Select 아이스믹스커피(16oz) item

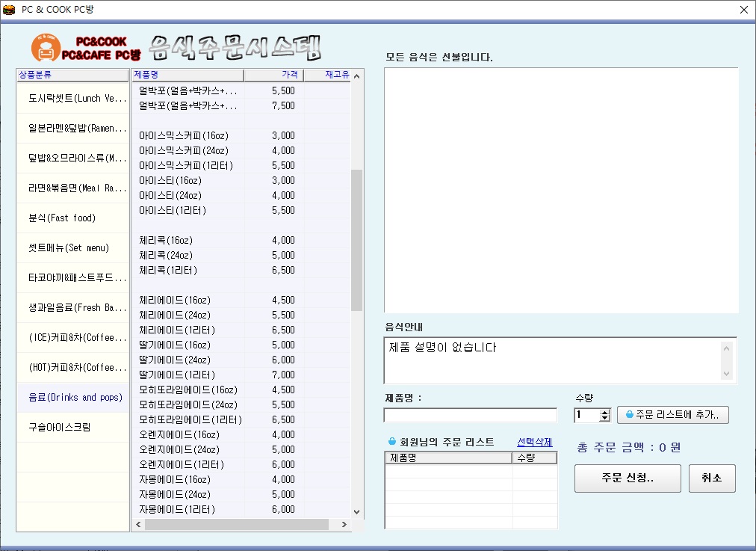241,135
